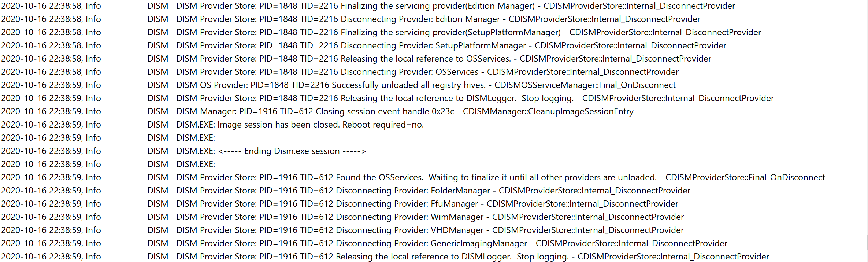Click 'Successfully unloaded all registry hives' message
This screenshot has height=262, width=868.
coord(408,85)
